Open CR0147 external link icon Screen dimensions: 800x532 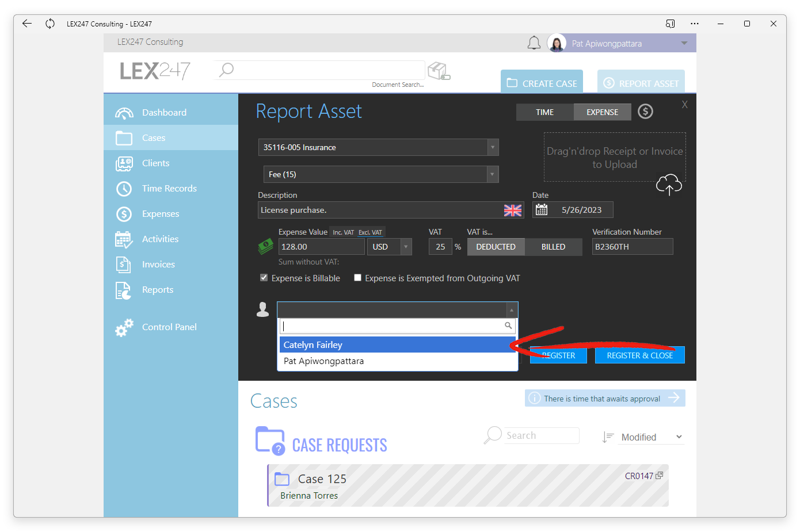[x=660, y=476]
